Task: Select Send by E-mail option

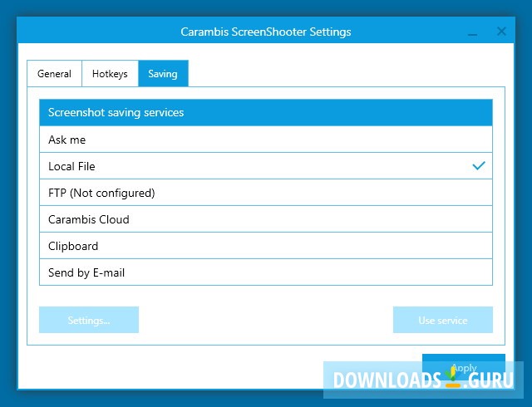Action: pyautogui.click(x=266, y=272)
